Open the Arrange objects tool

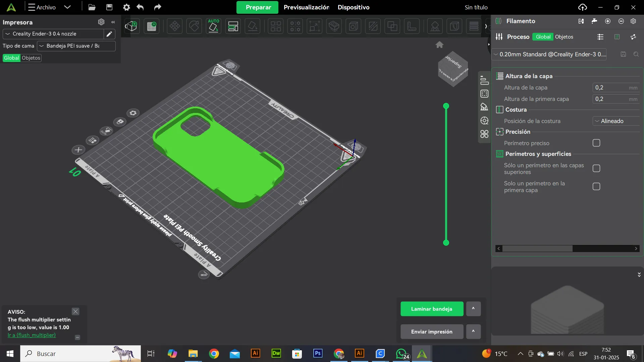[275, 26]
